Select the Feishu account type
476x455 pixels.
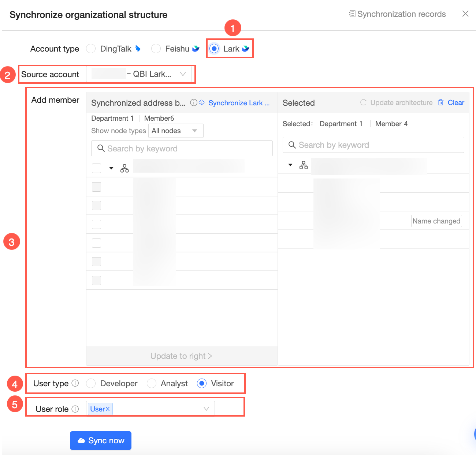tap(156, 49)
